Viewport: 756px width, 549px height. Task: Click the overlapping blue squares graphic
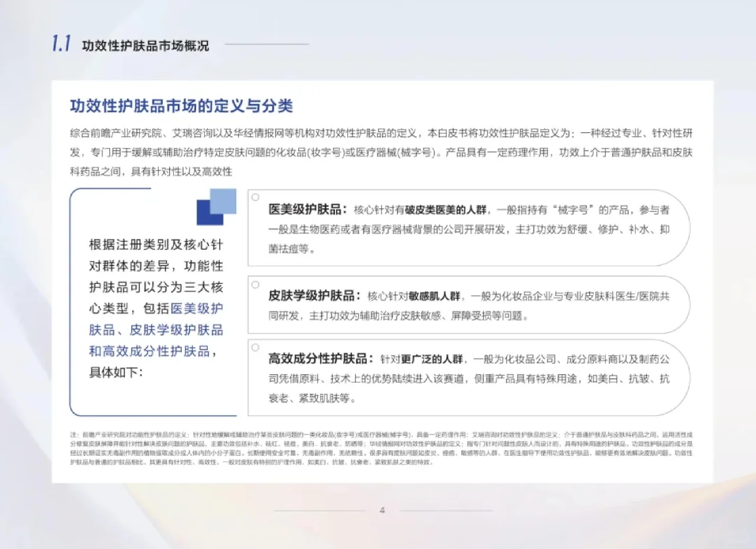(216, 207)
